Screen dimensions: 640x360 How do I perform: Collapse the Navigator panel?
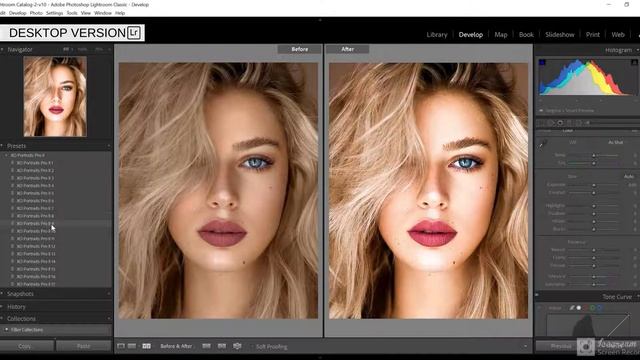click(x=2, y=49)
